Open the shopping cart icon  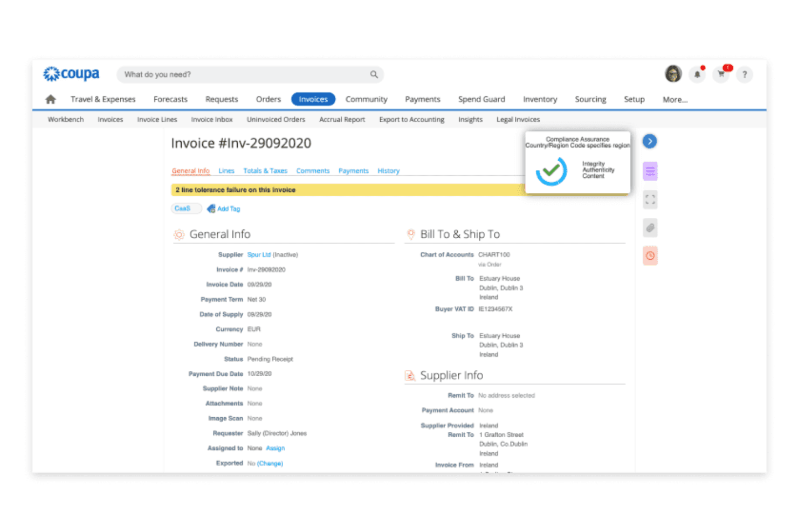point(721,74)
